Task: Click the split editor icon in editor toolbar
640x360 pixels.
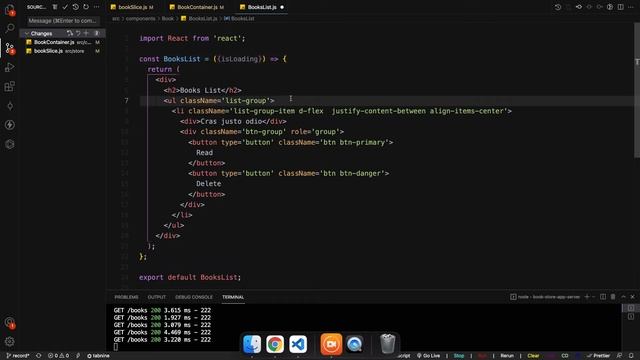Action: (x=620, y=7)
